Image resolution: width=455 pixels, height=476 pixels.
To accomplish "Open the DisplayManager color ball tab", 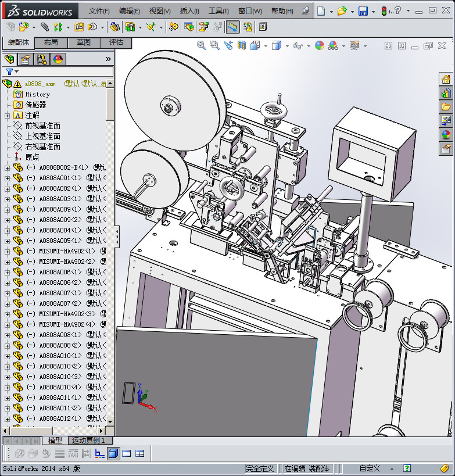I will [58, 59].
